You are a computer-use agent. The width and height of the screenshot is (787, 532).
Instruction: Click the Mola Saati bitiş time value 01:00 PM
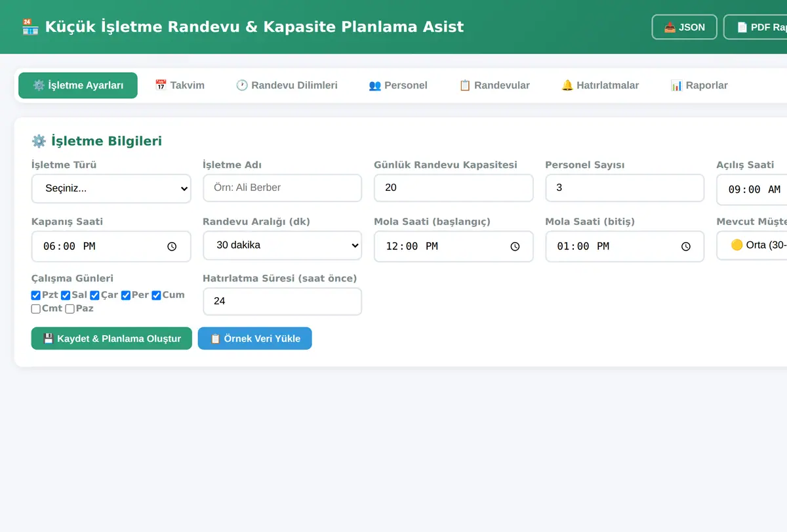pos(583,247)
